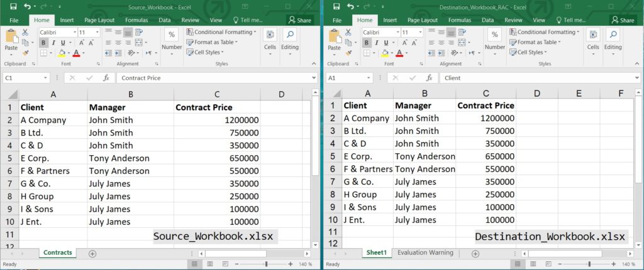Image resolution: width=644 pixels, height=270 pixels.
Task: Add new sheet next to Contracts tab
Action: coord(92,253)
